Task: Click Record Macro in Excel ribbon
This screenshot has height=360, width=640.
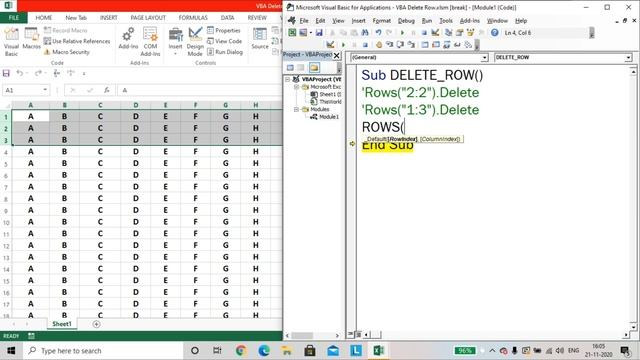Action: (66, 31)
